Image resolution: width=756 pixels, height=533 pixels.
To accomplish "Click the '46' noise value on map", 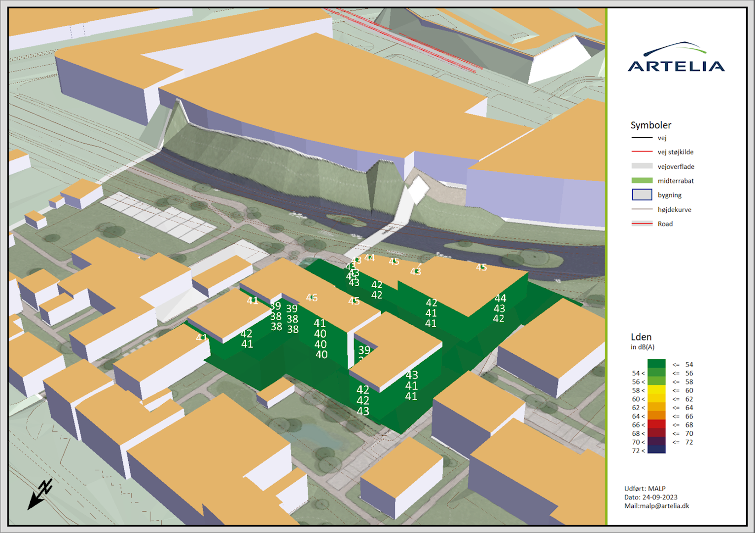I will click(312, 298).
